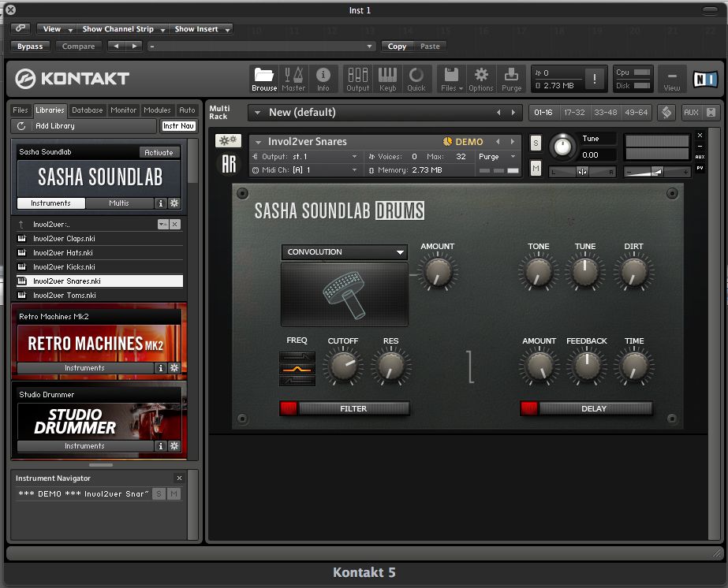
Task: Switch to the Modules tab
Action: 158,110
